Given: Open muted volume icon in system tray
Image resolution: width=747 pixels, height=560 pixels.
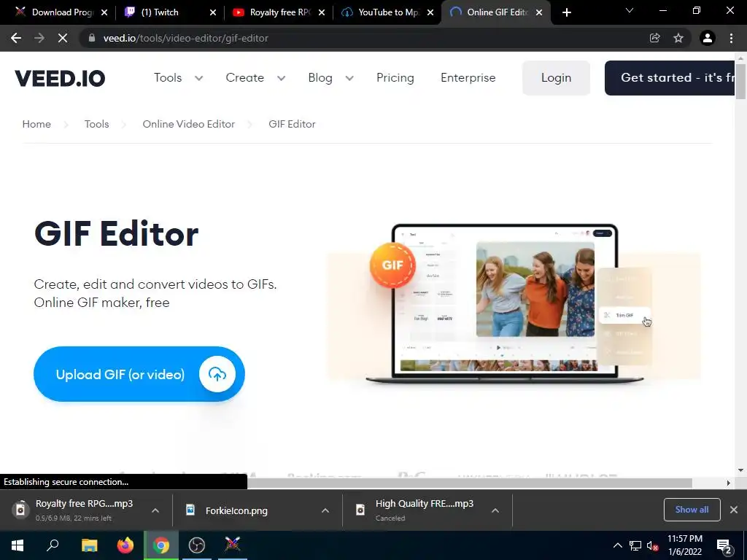Looking at the screenshot, I should tap(652, 545).
